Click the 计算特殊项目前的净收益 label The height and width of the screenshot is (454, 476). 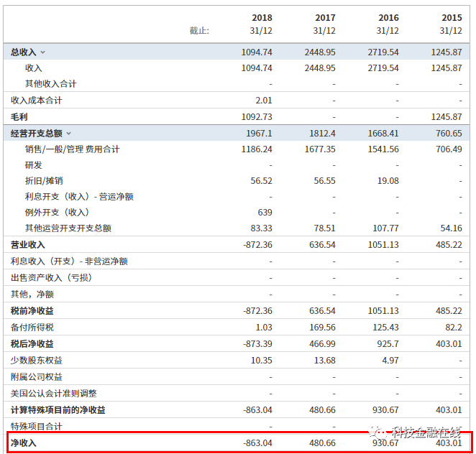coord(58,410)
